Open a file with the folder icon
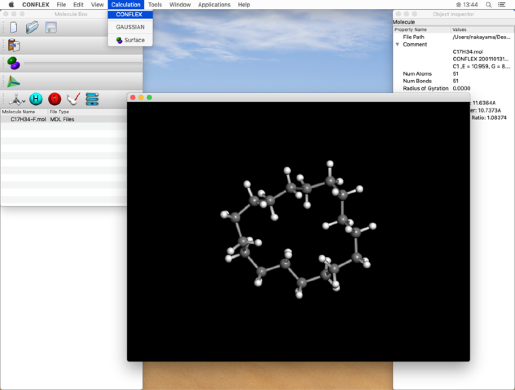Viewport: 515px width, 390px height. (32, 27)
